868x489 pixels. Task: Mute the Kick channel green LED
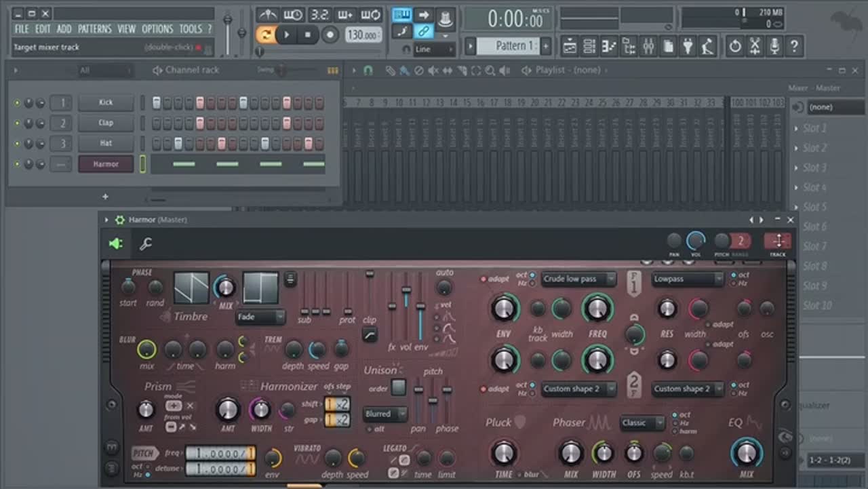tap(17, 103)
